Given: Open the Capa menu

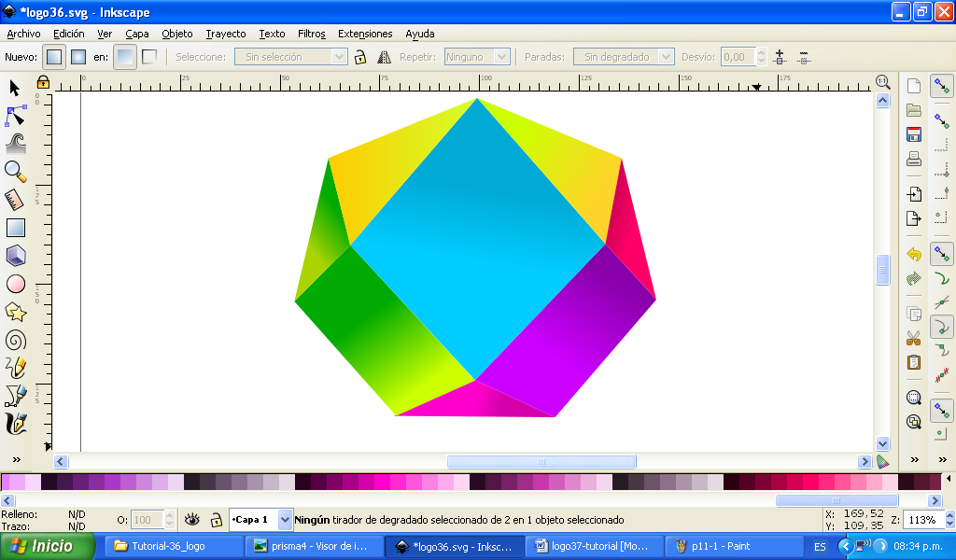Looking at the screenshot, I should 137,34.
